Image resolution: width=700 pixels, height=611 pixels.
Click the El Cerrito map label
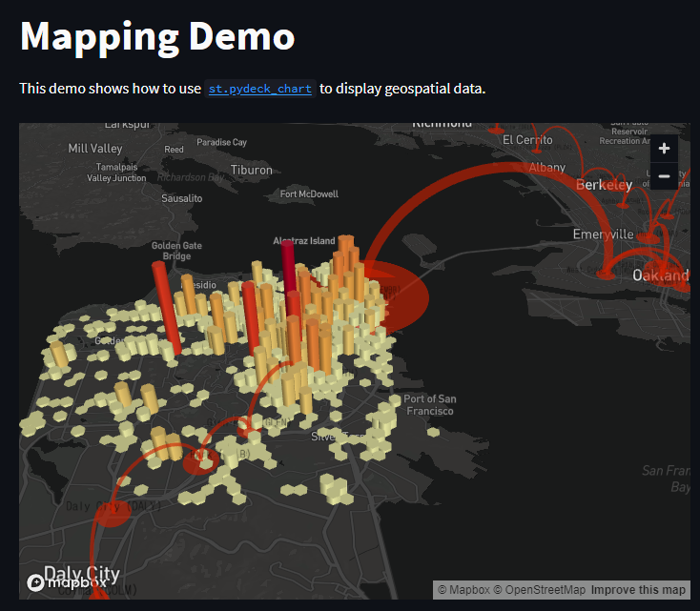coord(527,140)
